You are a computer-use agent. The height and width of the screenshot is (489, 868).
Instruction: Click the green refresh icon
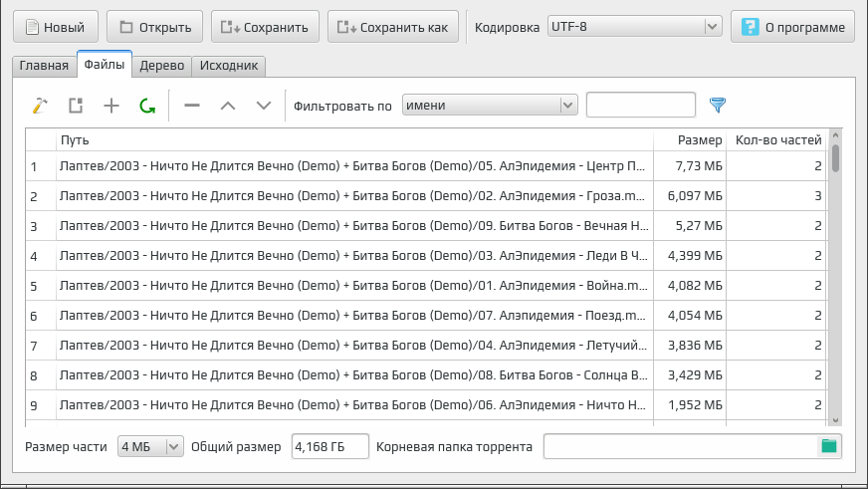pyautogui.click(x=147, y=106)
